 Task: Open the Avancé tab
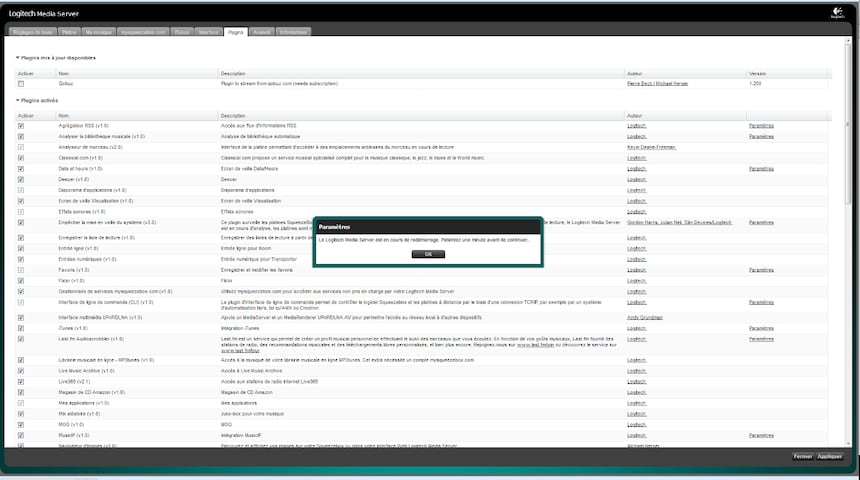point(262,32)
